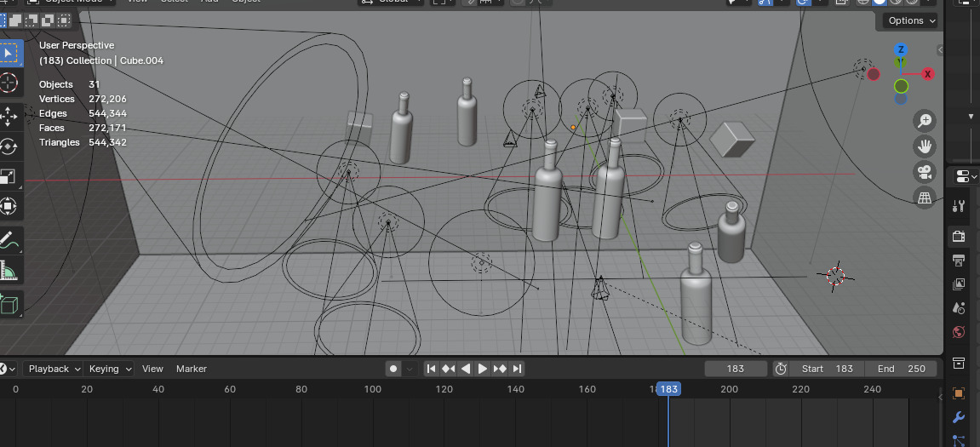Open auto keyframing settings arrow
Image resolution: width=980 pixels, height=447 pixels.
[x=410, y=369]
